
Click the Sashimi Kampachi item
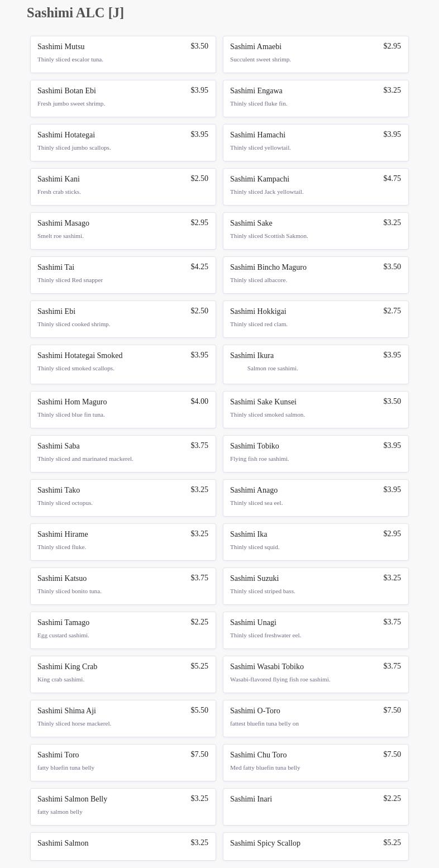[316, 187]
